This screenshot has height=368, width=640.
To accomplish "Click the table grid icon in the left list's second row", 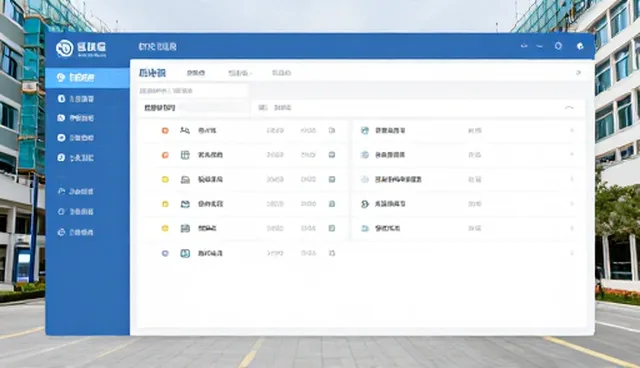I will 185,155.
